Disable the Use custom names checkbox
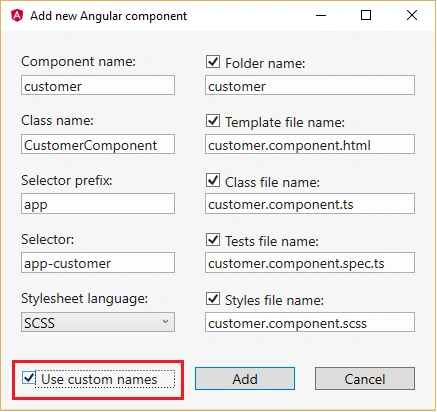 [29, 378]
